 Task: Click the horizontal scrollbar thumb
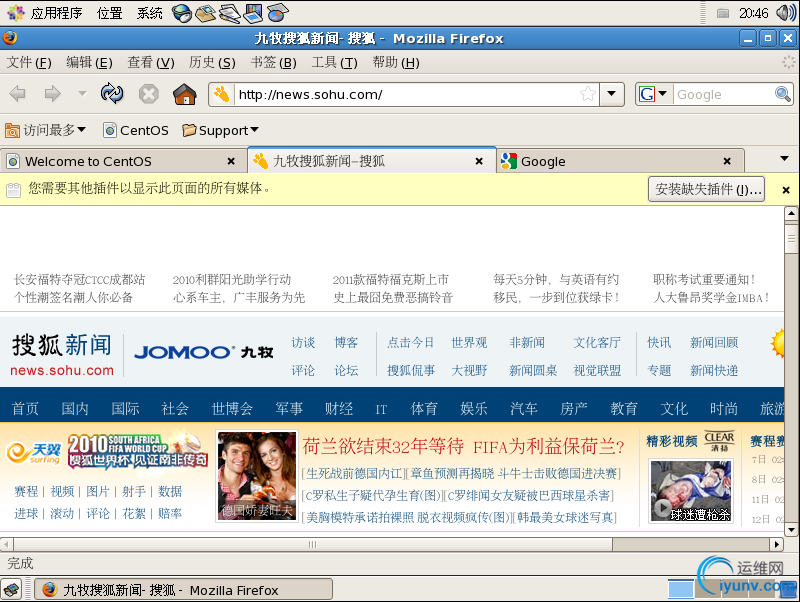(x=312, y=544)
